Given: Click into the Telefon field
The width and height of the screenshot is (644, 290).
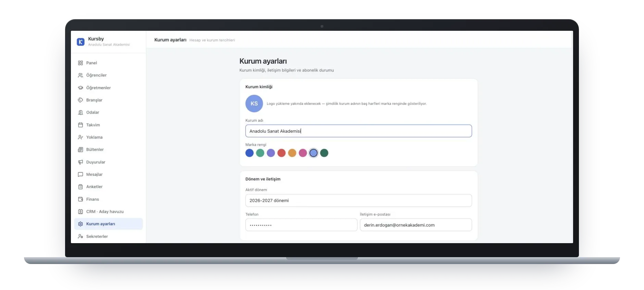Looking at the screenshot, I should [x=301, y=225].
